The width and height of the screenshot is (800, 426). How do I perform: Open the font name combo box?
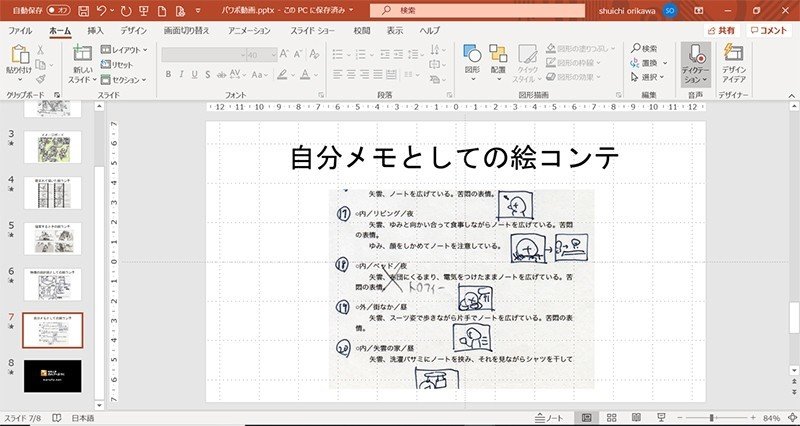pos(204,54)
